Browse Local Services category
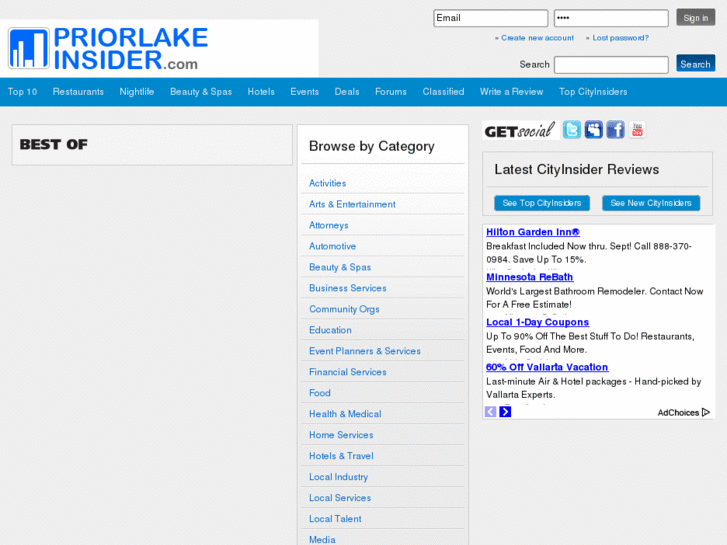This screenshot has width=727, height=545. pyautogui.click(x=340, y=498)
